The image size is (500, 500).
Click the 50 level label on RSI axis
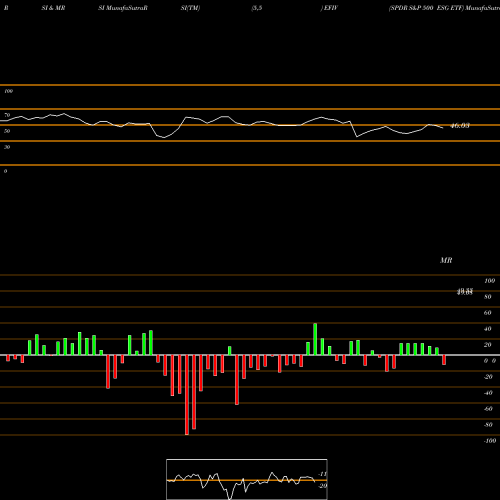[x=7, y=131]
